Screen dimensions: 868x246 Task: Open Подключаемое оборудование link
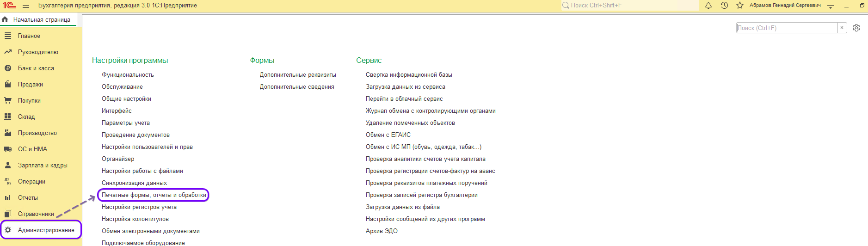click(143, 243)
